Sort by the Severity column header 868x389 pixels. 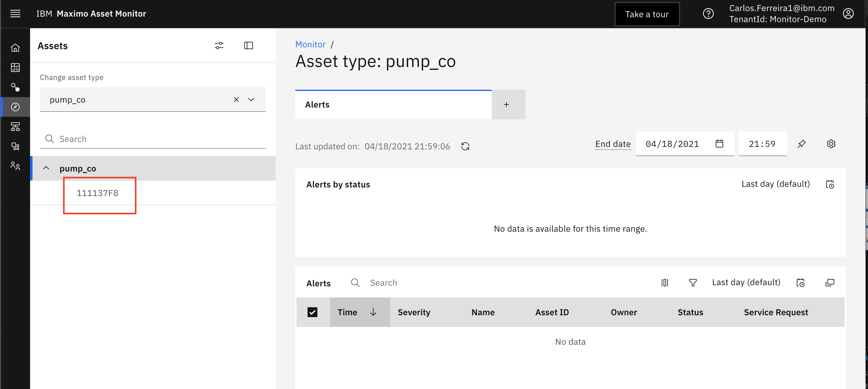414,312
